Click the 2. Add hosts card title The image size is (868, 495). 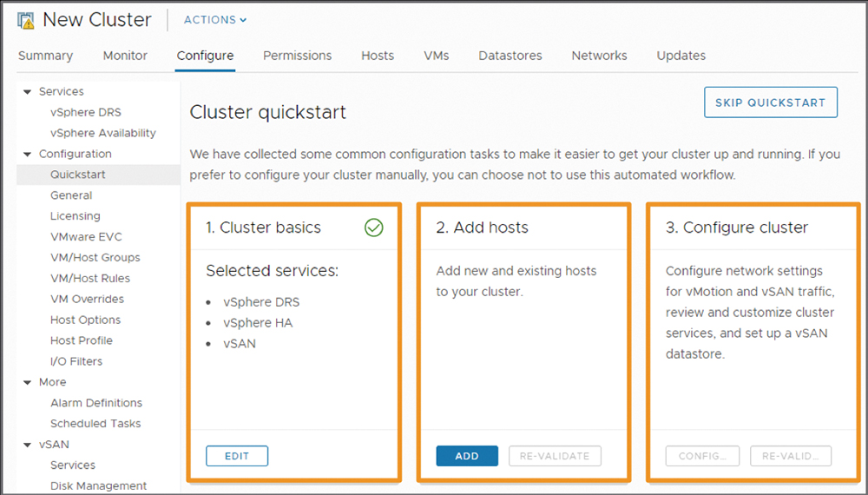click(482, 228)
